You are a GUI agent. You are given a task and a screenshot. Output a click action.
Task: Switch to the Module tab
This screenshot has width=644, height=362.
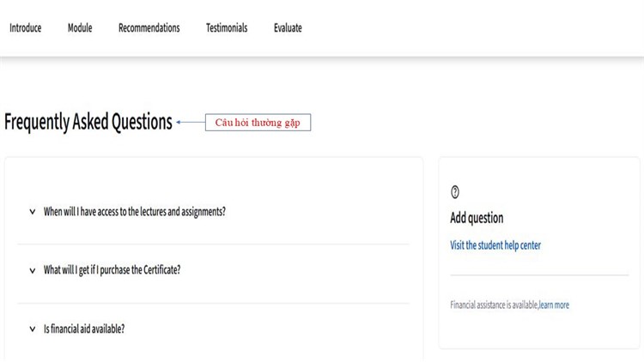[x=80, y=27]
